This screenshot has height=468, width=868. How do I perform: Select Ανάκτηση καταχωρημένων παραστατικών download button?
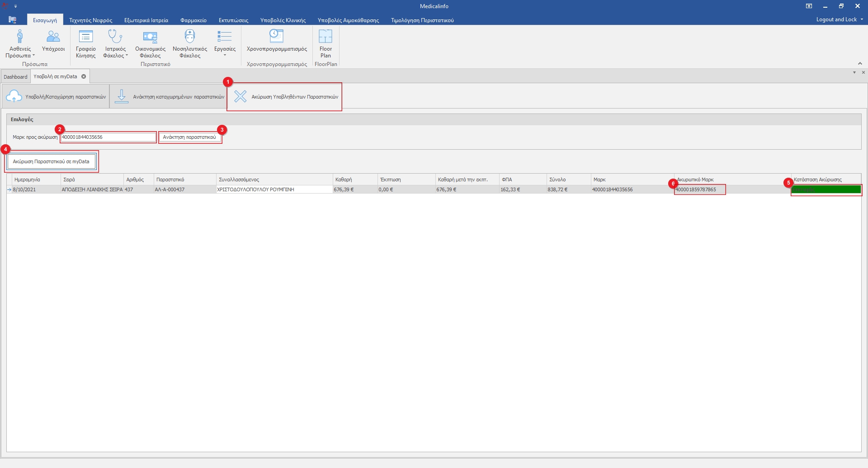[169, 97]
